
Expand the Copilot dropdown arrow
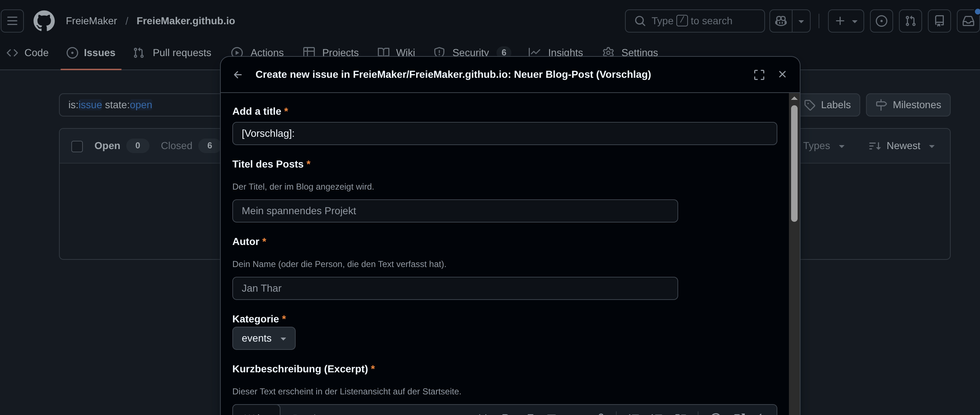[x=801, y=21]
